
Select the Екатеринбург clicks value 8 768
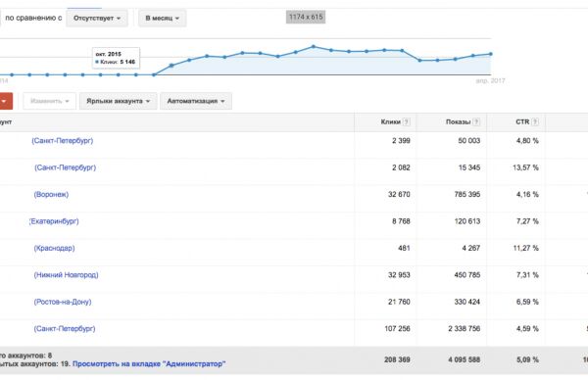coord(401,221)
